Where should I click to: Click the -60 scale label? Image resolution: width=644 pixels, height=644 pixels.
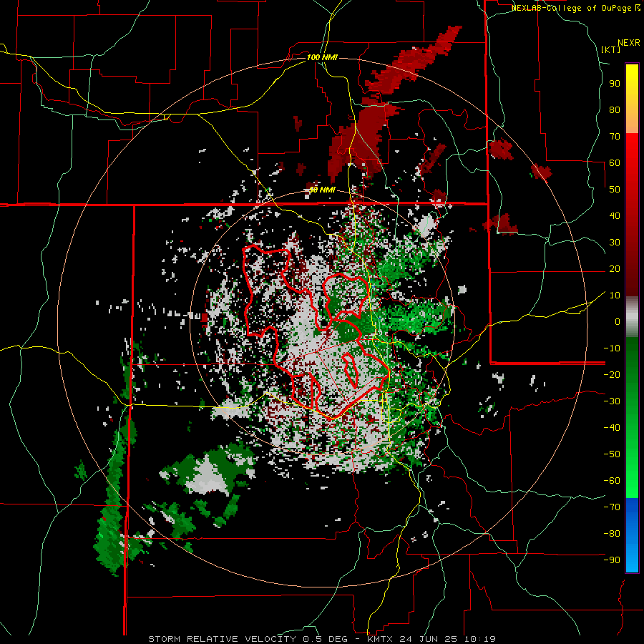point(612,481)
